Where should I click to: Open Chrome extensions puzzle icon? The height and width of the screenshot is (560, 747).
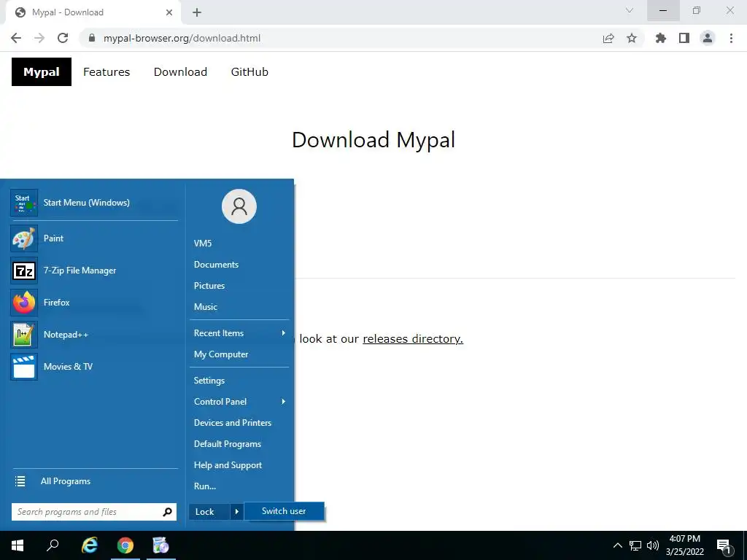pyautogui.click(x=661, y=38)
